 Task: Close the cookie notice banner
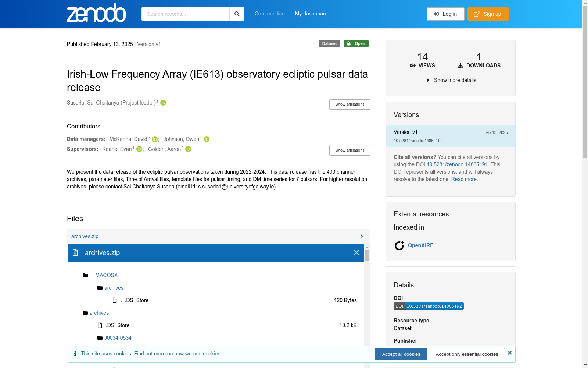pyautogui.click(x=510, y=353)
